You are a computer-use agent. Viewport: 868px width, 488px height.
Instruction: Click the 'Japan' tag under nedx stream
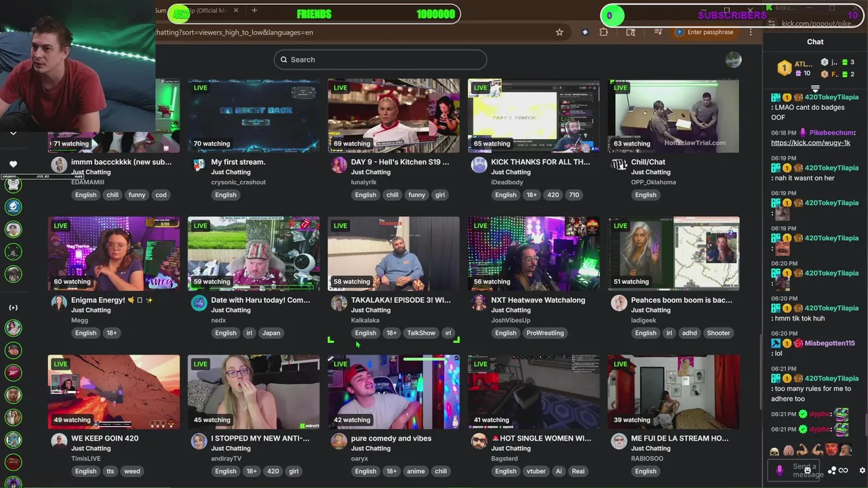tap(271, 333)
